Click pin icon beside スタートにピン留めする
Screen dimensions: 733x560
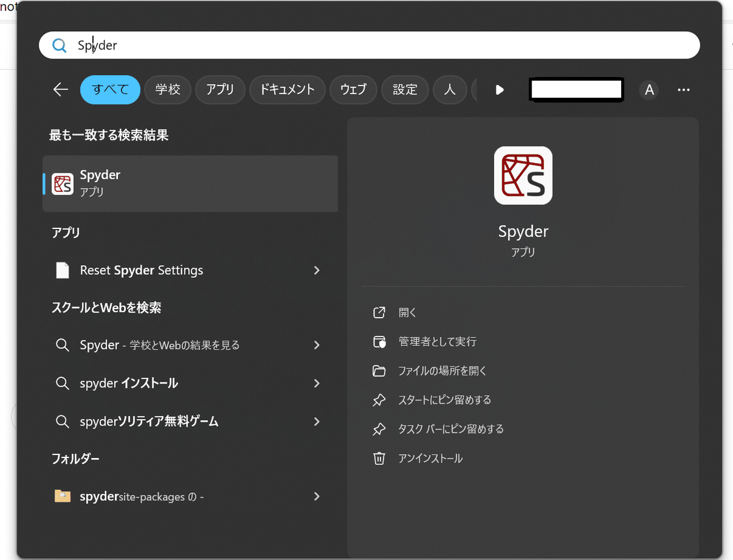[x=379, y=400]
